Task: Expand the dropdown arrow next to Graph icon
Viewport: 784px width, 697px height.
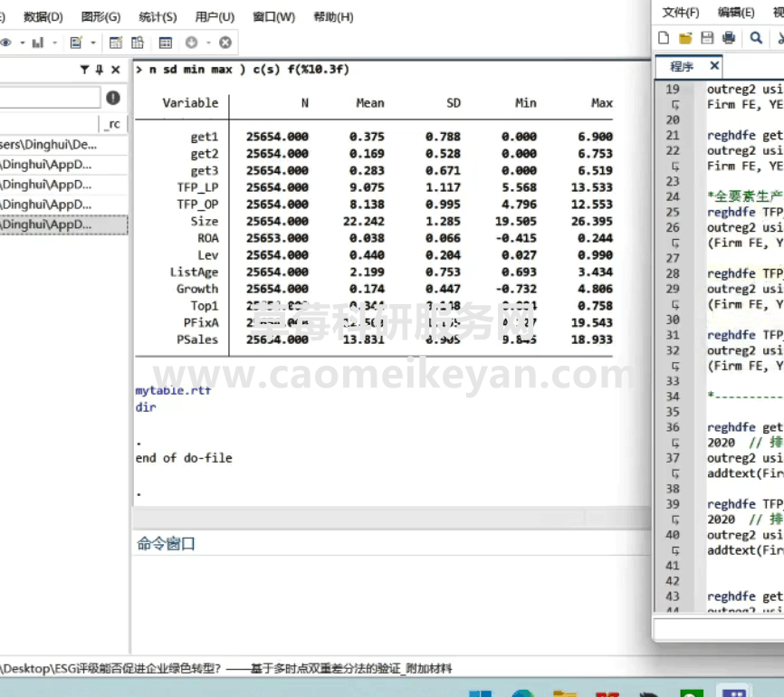Action: pyautogui.click(x=54, y=43)
